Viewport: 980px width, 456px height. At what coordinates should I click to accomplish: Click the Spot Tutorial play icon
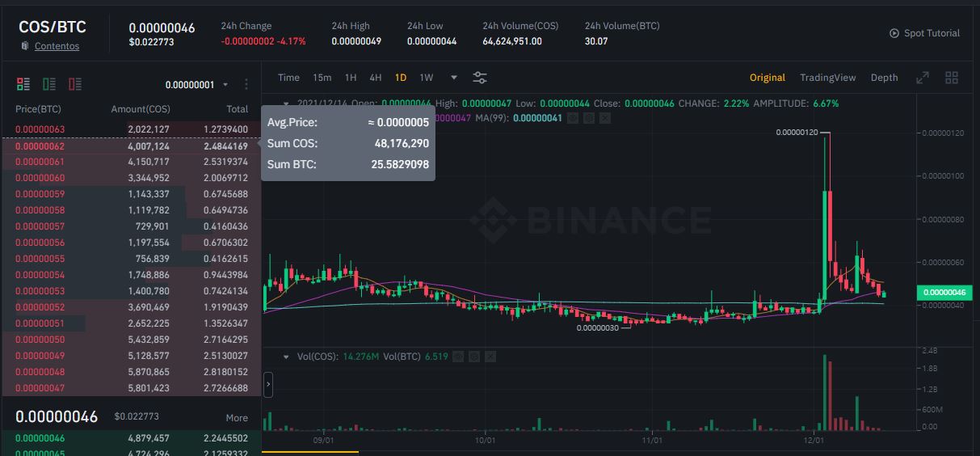click(894, 33)
